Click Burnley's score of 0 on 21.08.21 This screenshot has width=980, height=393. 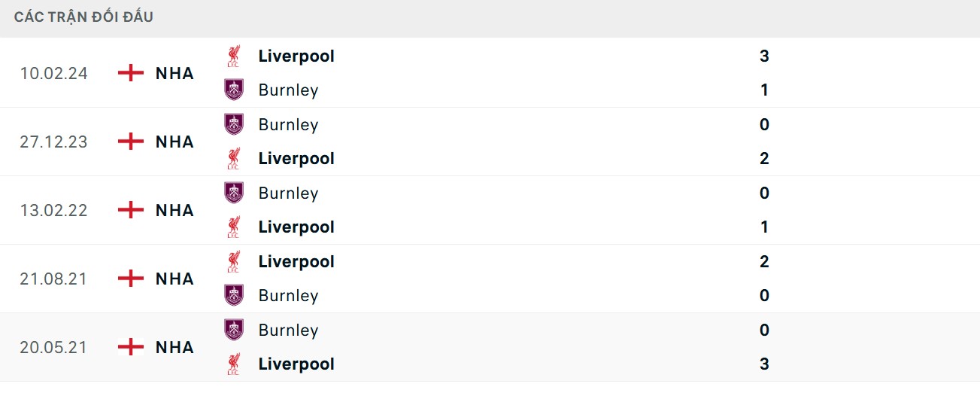click(x=764, y=296)
